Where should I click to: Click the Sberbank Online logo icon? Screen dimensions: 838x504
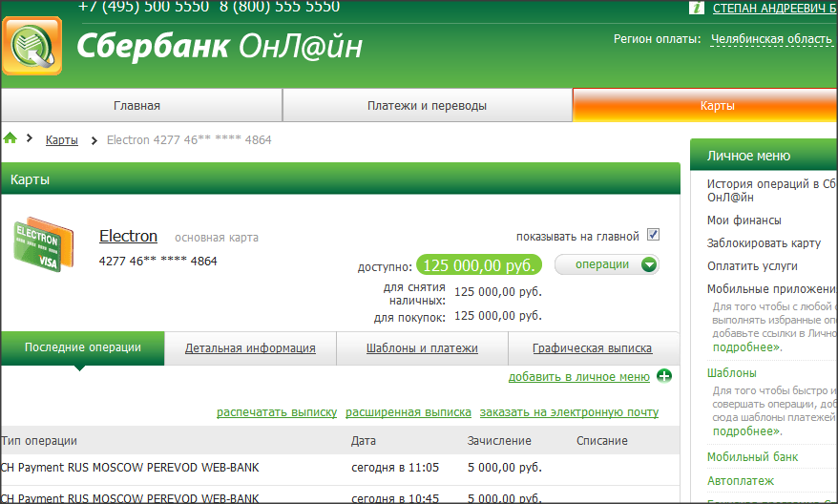pos(32,46)
